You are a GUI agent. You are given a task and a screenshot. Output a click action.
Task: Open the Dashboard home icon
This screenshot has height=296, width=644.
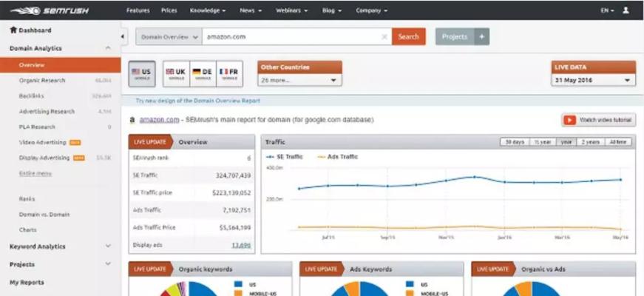click(x=13, y=30)
